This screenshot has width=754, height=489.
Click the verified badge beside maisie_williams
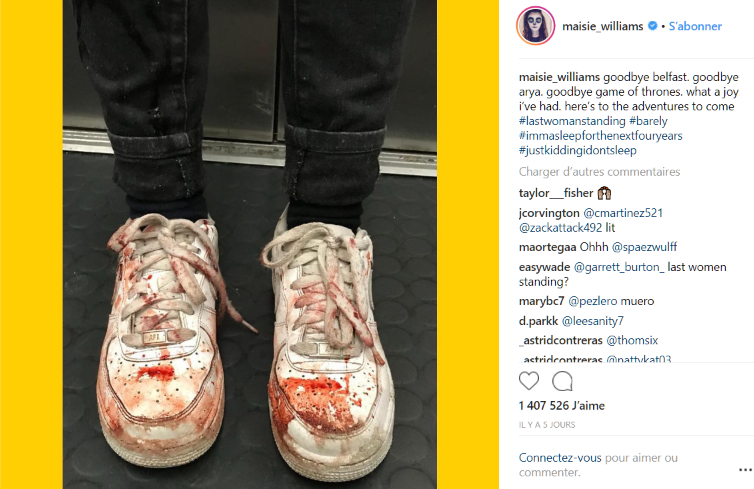(653, 26)
